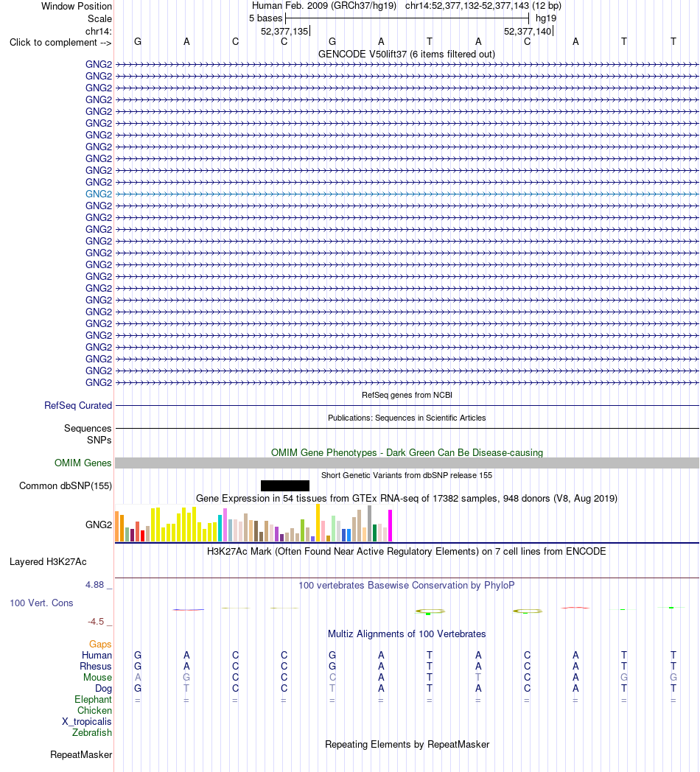Screen dimensions: 700x772
Task: Click the GNG2 label beside the GTEx chart
Action: click(x=99, y=524)
